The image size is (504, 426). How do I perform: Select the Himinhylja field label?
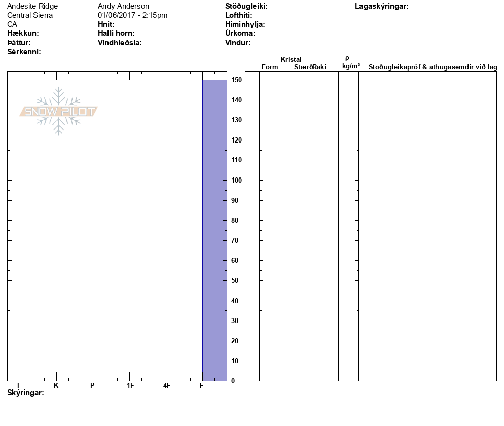point(245,24)
